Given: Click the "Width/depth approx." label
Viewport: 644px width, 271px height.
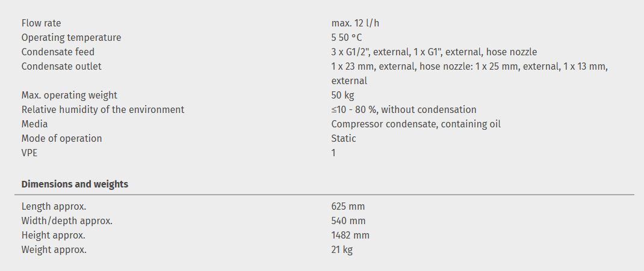Looking at the screenshot, I should (x=67, y=221).
